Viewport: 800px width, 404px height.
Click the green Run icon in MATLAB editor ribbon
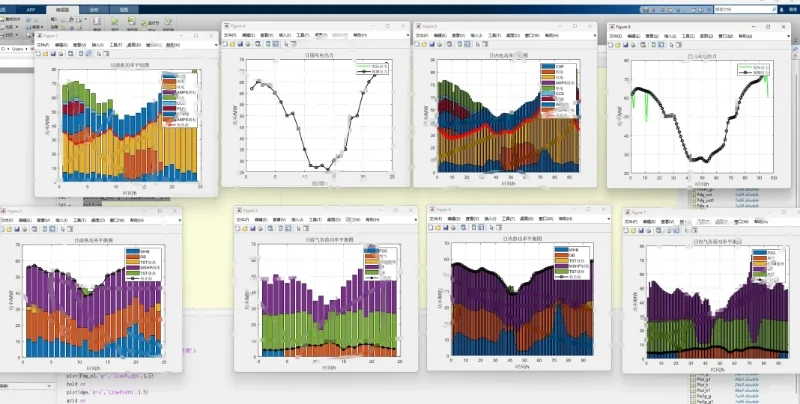point(115,21)
